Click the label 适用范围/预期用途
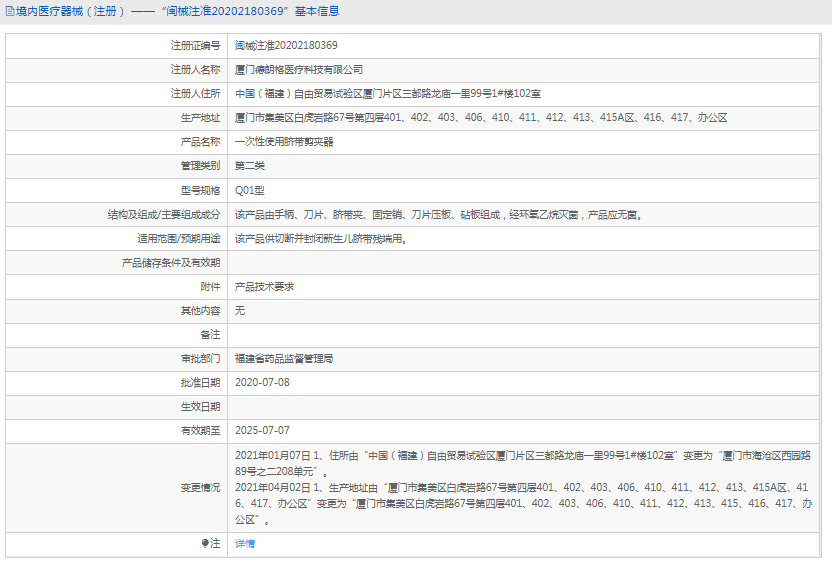The width and height of the screenshot is (832, 564). click(179, 238)
